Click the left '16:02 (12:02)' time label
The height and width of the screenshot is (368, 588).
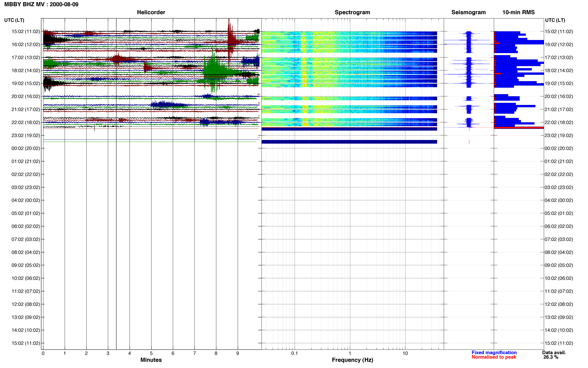tap(26, 44)
